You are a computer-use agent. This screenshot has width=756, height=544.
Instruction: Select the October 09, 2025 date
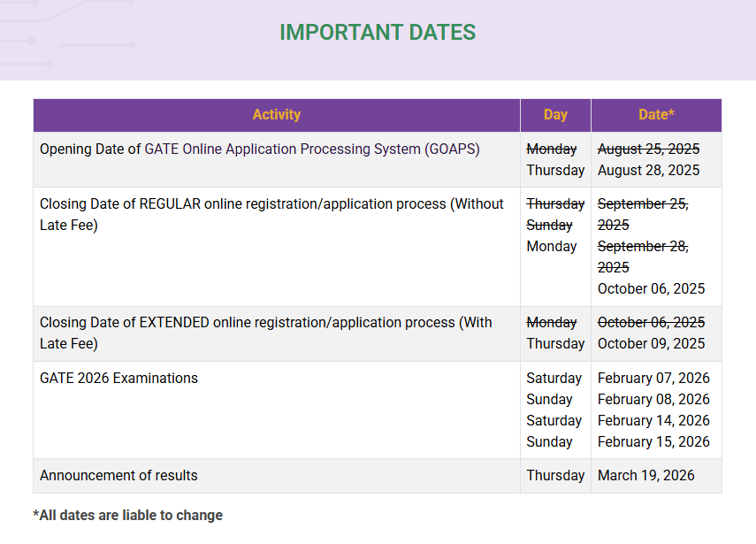[x=651, y=344]
